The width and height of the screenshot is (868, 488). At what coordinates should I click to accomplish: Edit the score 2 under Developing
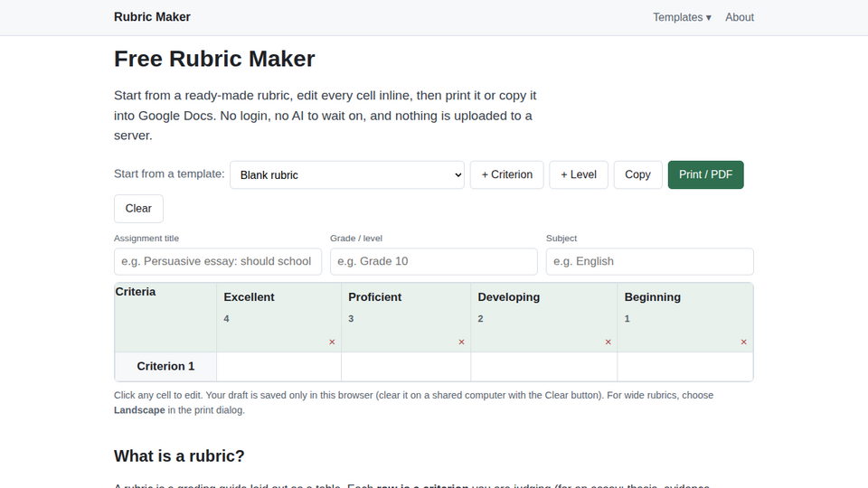click(x=480, y=319)
